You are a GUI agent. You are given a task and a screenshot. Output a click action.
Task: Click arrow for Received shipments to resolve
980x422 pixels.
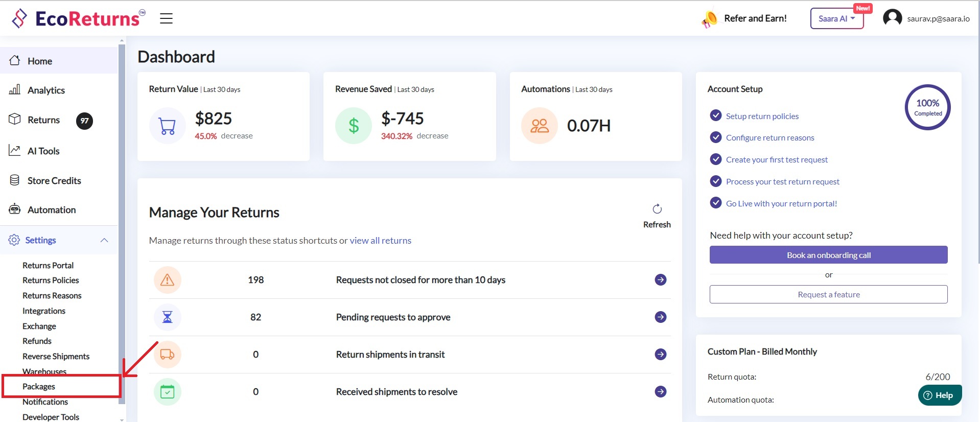pyautogui.click(x=660, y=392)
